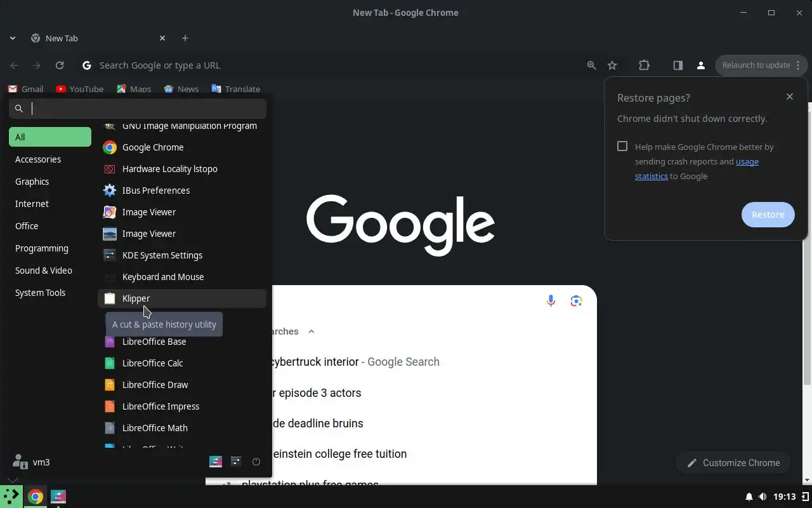Search by voice using the microphone icon

[x=551, y=300]
